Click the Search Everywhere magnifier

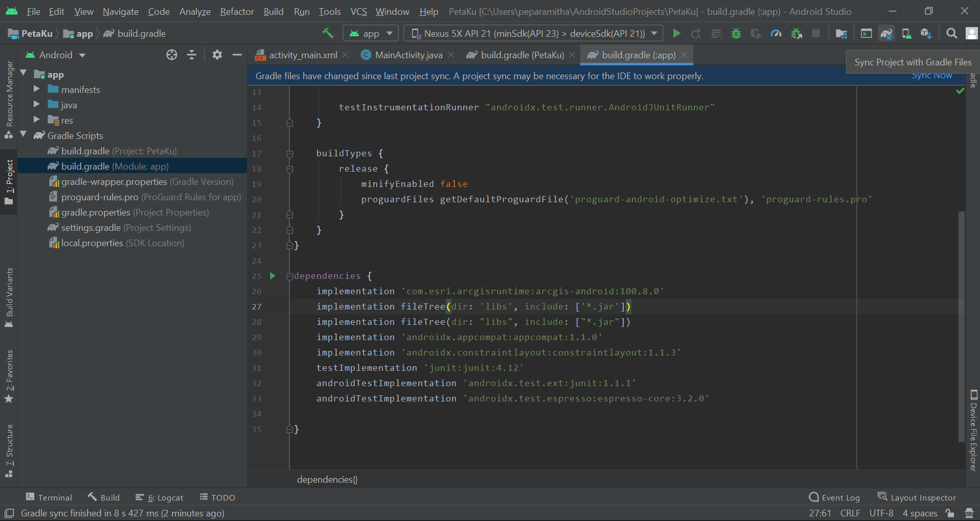pyautogui.click(x=951, y=33)
